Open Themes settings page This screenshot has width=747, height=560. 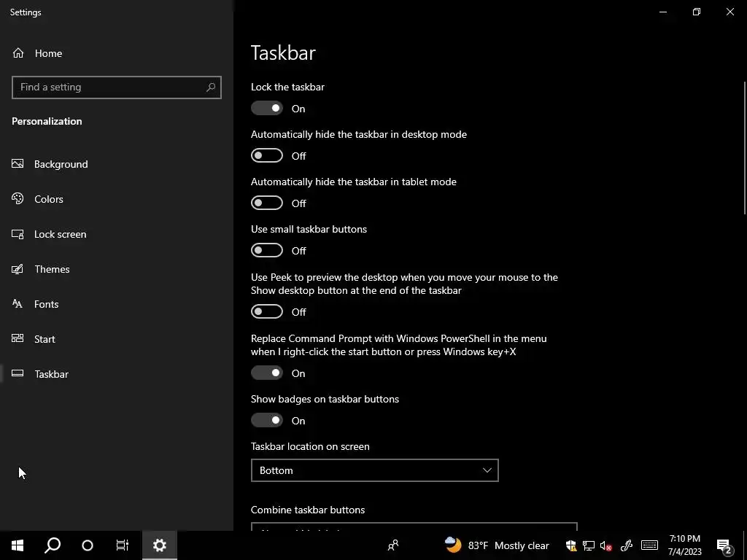pyautogui.click(x=117, y=269)
